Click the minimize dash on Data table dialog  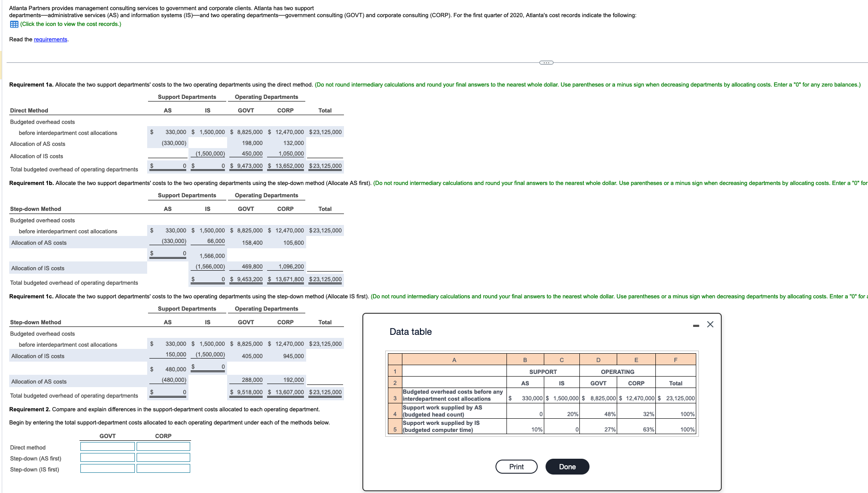click(x=695, y=325)
